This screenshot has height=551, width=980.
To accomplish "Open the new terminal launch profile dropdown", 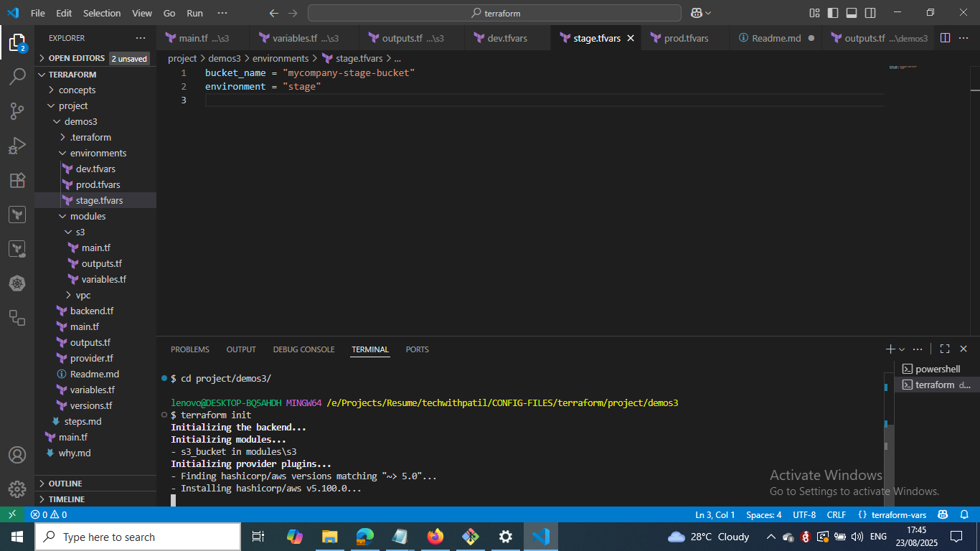I will [x=902, y=349].
